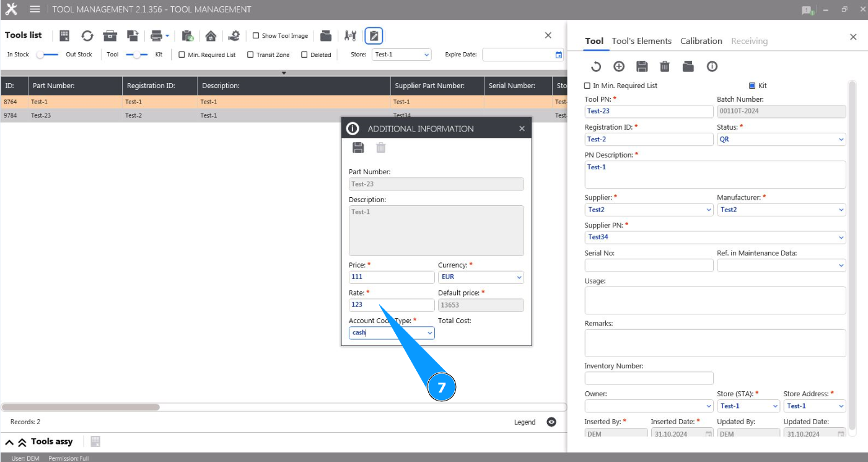868x462 pixels.
Task: Sort by Registration ID column header
Action: pos(160,86)
